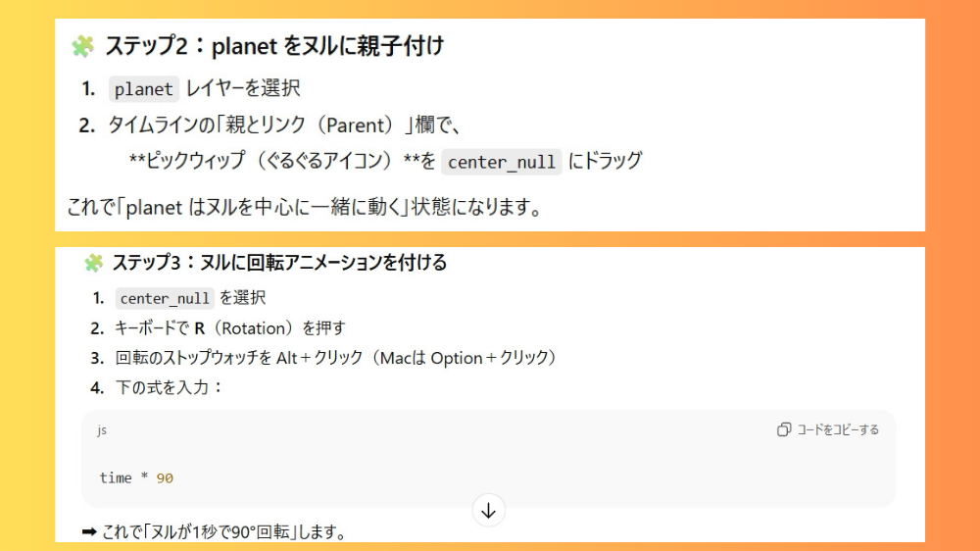Viewport: 980px width, 551px height.
Task: Click the center_null chip in step 3
Action: (165, 298)
